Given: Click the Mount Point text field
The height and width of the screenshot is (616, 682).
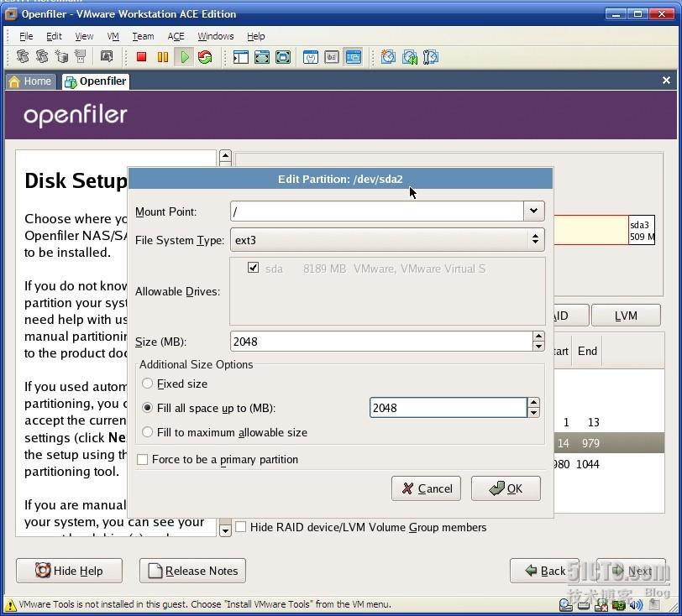Looking at the screenshot, I should click(x=377, y=211).
